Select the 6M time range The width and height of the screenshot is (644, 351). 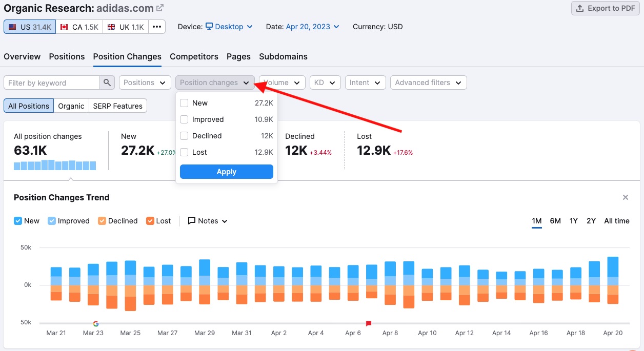(x=555, y=221)
